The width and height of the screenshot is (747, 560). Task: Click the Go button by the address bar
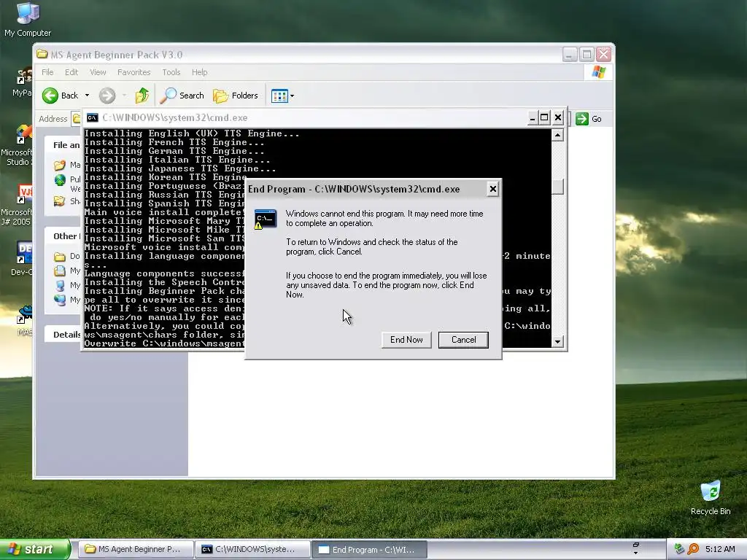click(589, 119)
